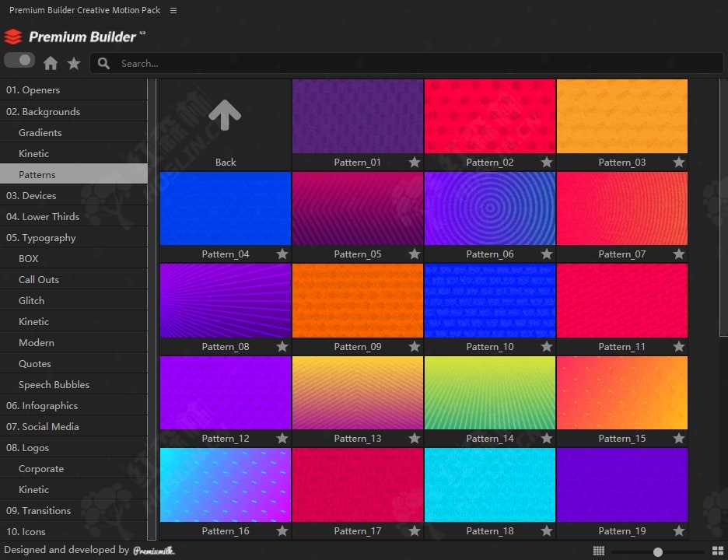Star Pattern_05 as favorite

pyautogui.click(x=415, y=254)
